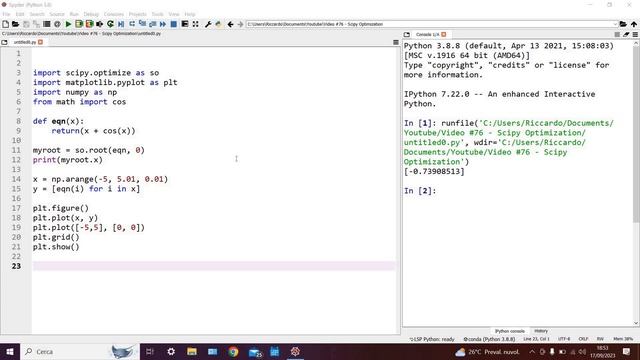The image size is (640, 360).
Task: Stop debugging with the blue square
Action: [x=173, y=24]
